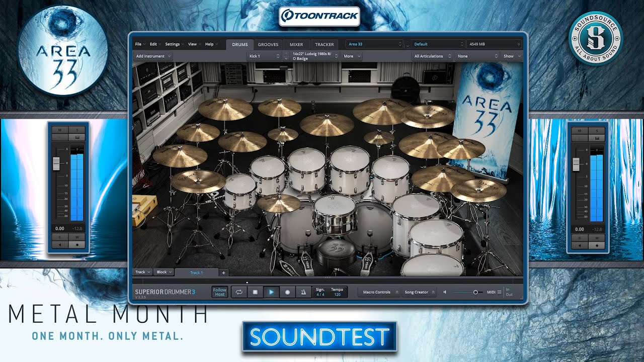Viewport: 644px width, 362px height.
Task: Switch to the GROOVES tab
Action: [x=268, y=45]
